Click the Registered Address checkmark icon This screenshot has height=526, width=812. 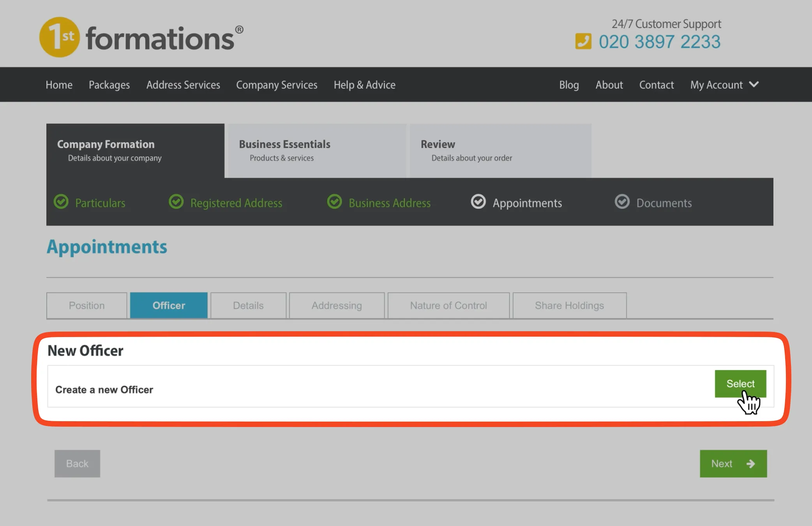click(x=176, y=202)
